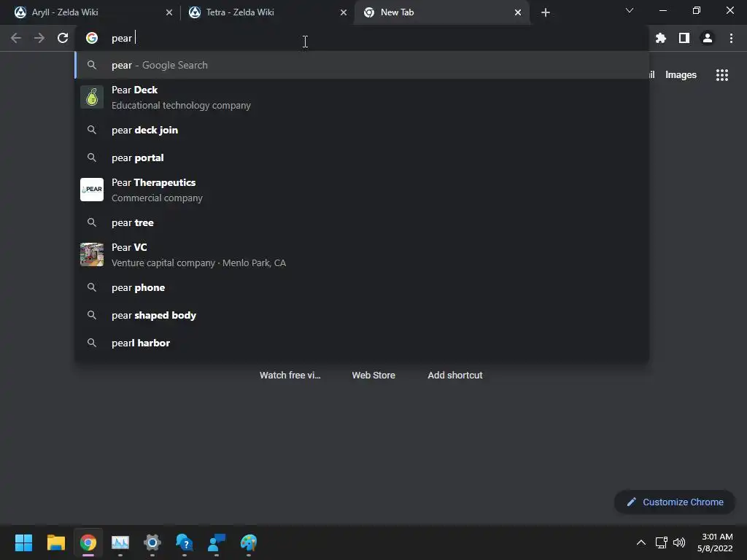Click the Add shortcut button

[455, 376]
